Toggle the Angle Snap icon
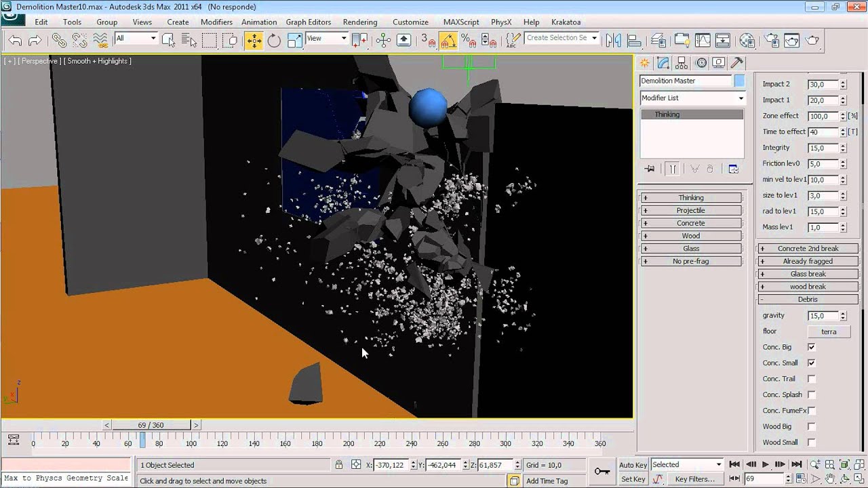868x488 pixels. click(x=448, y=41)
